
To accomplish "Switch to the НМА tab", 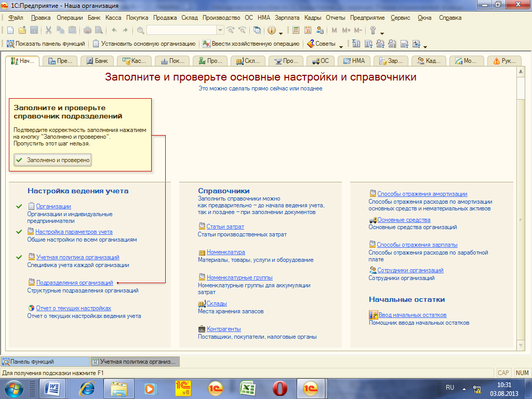I will pos(353,61).
